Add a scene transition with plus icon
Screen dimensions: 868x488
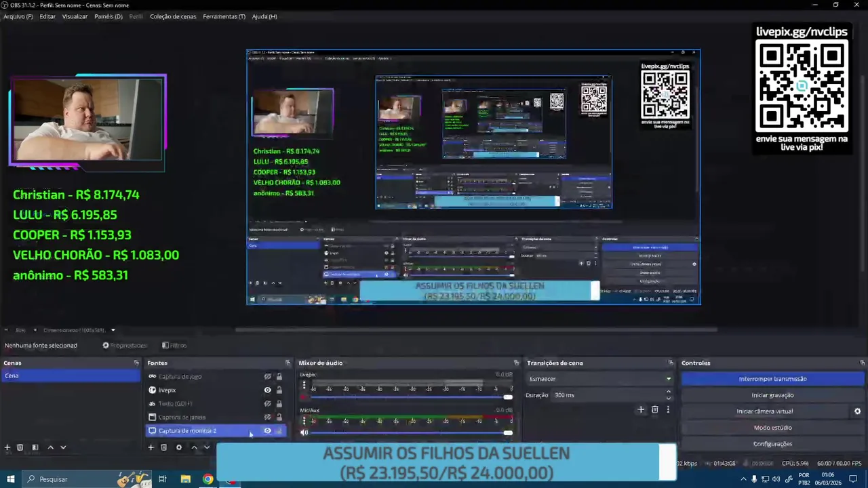(641, 409)
